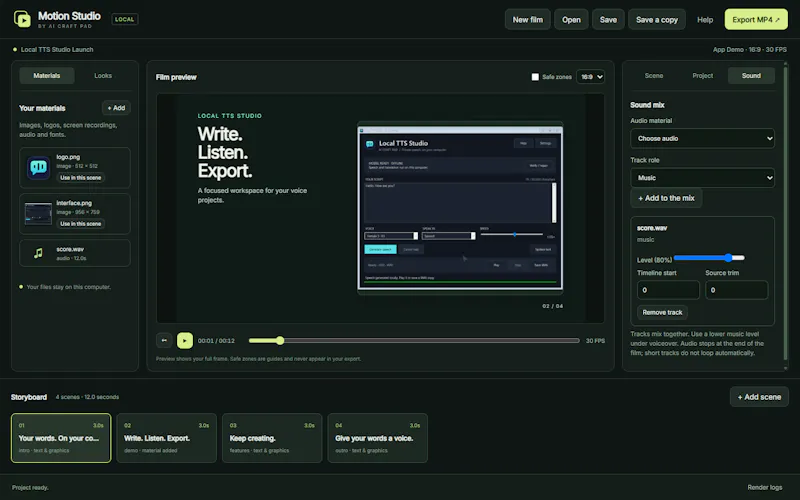Use interface.png in this scene
Viewport: 800px width, 500px height.
(x=81, y=223)
